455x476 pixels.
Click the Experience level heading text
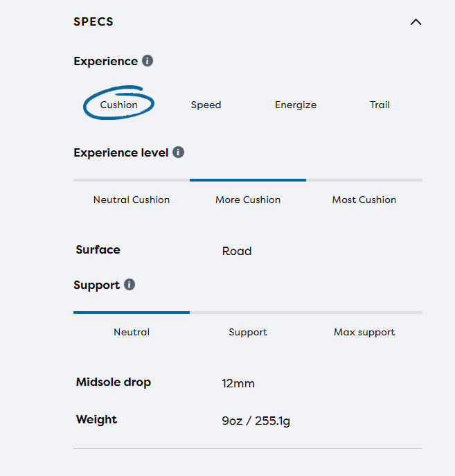[121, 152]
